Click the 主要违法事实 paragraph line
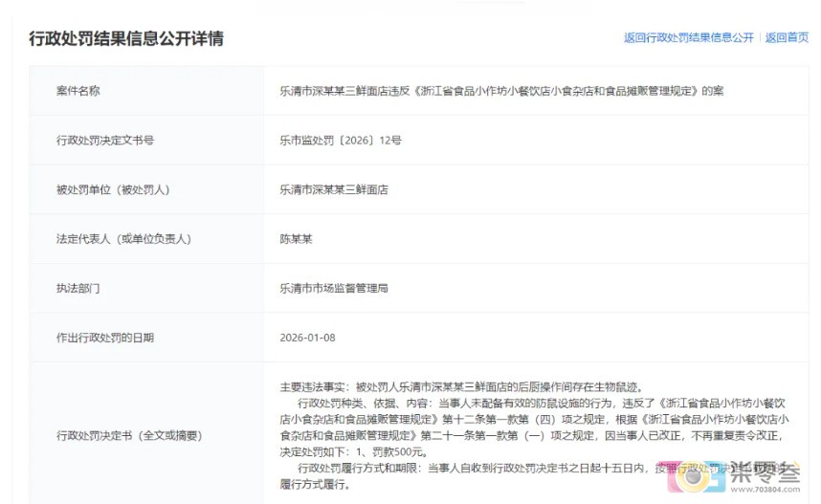 462,386
